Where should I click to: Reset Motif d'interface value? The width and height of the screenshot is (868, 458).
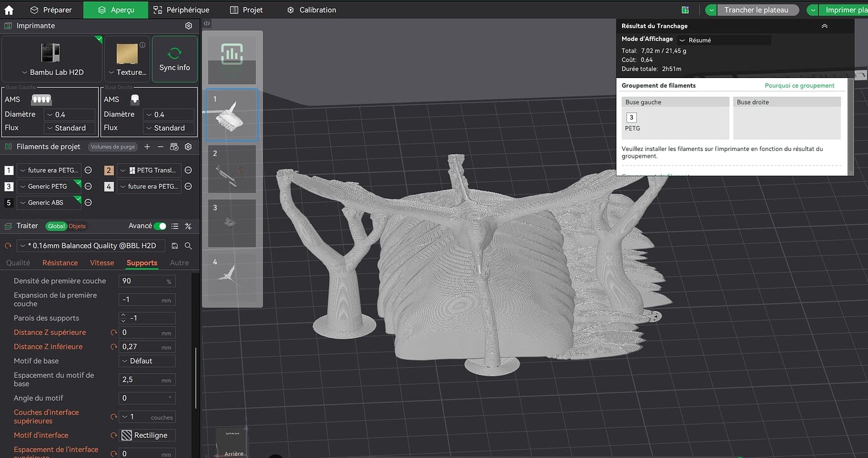[x=114, y=435]
